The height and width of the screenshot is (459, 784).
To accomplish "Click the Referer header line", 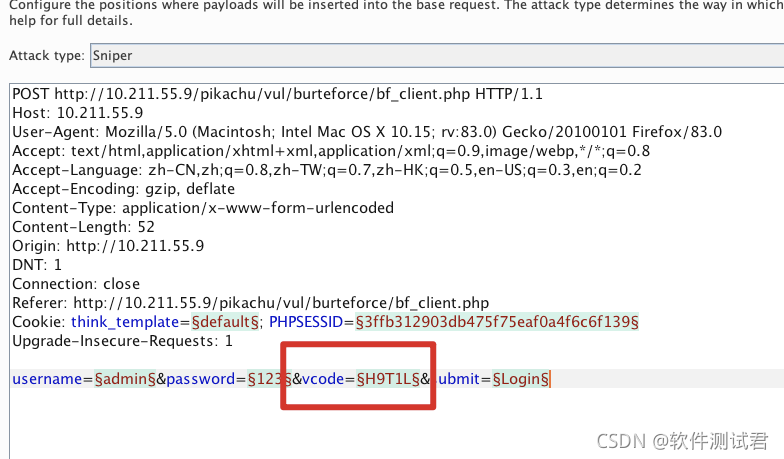I will pyautogui.click(x=250, y=303).
